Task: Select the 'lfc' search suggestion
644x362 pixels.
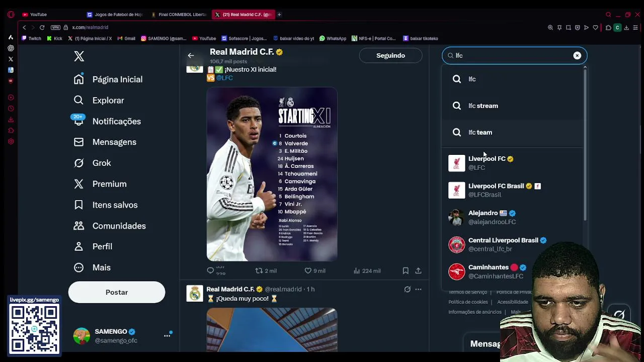Action: coord(513,79)
